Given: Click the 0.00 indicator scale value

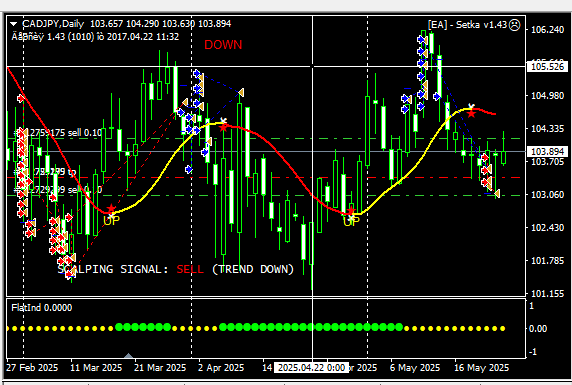Looking at the screenshot, I should coord(538,328).
